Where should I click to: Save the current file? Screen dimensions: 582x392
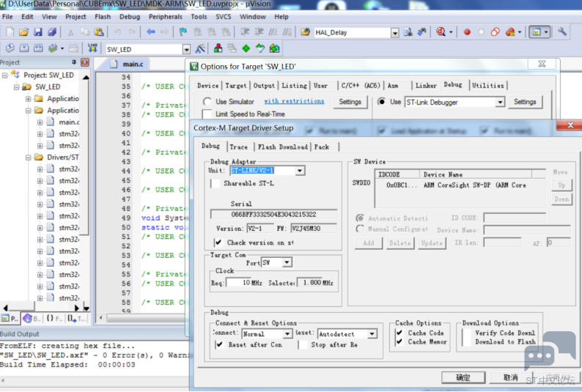(x=38, y=32)
